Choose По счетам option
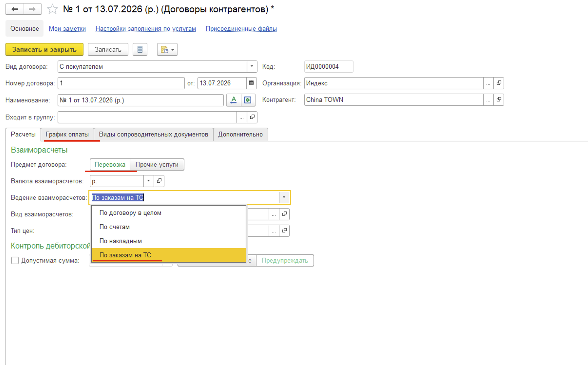Screen dimensions: 588x365 click(x=169, y=227)
